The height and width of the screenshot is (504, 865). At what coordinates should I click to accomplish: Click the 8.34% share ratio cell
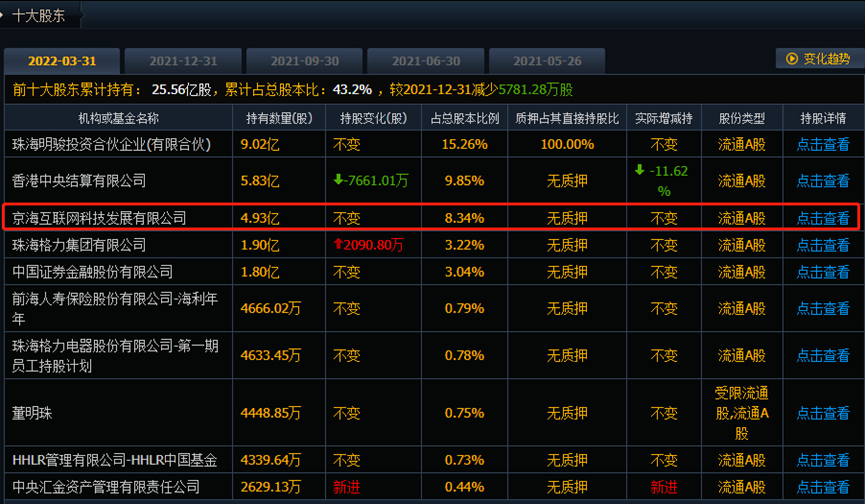[464, 218]
